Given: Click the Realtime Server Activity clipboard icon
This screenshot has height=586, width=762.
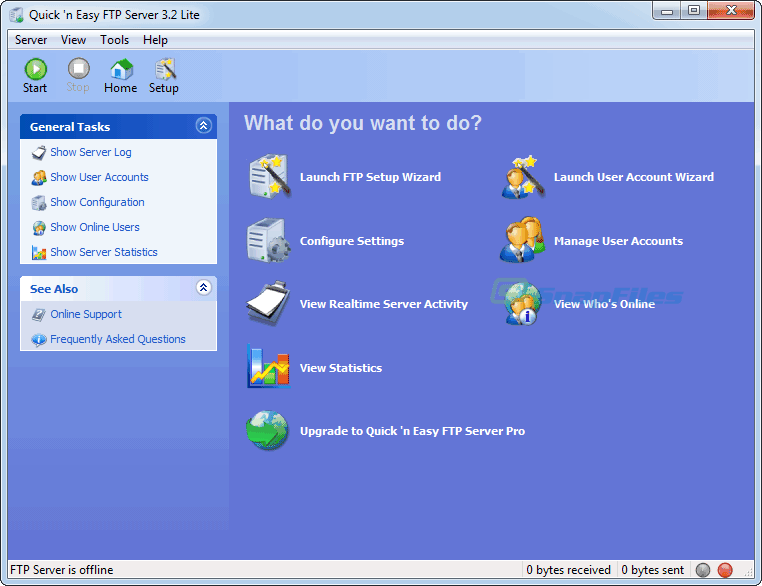Looking at the screenshot, I should point(269,303).
